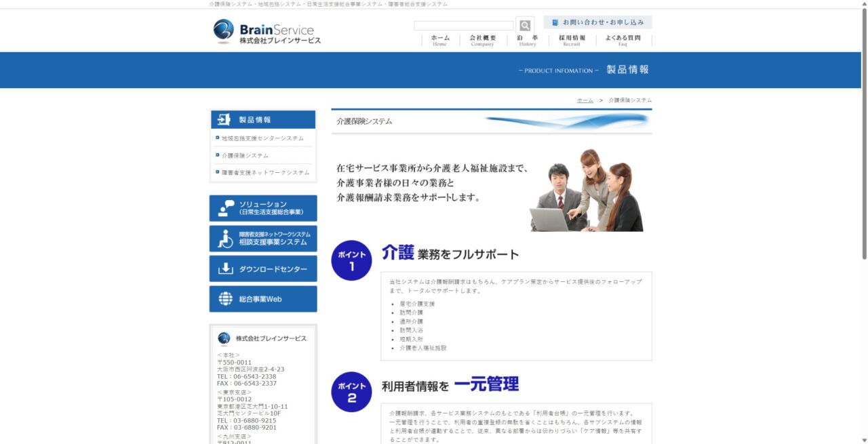This screenshot has width=868, height=444.
Task: Go to the 沿革 History page
Action: pos(527,41)
